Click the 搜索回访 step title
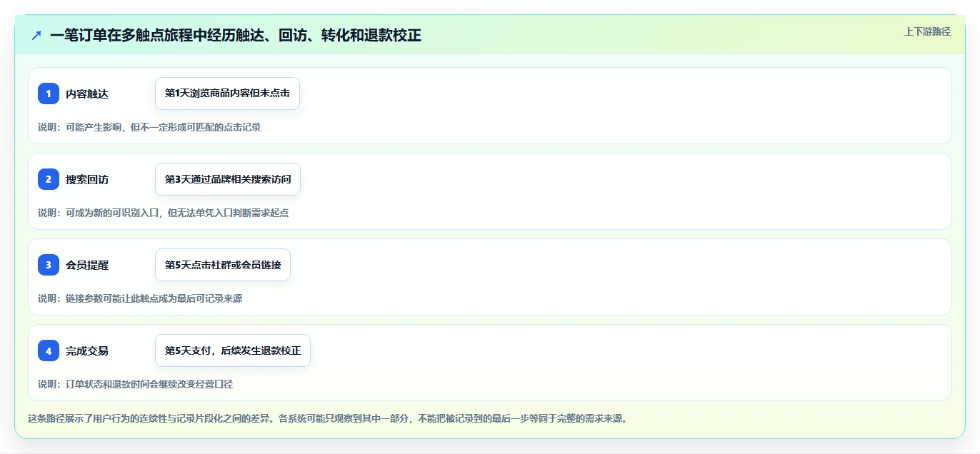 coord(87,180)
